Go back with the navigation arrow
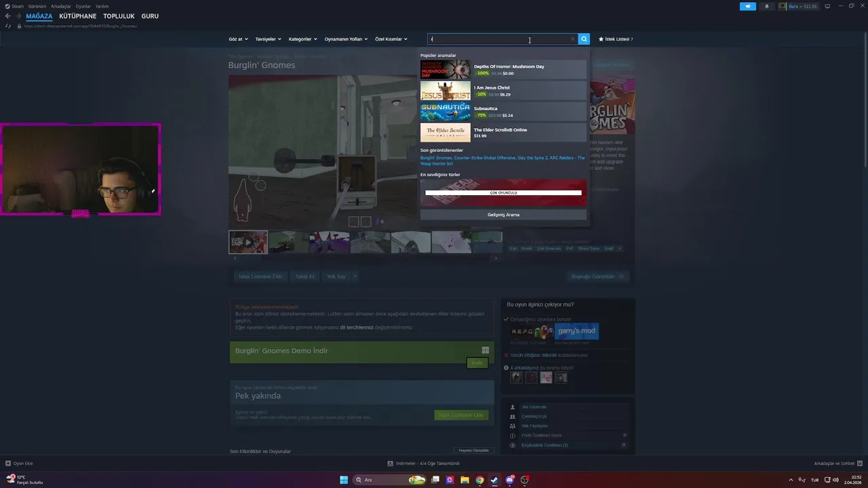 (8, 16)
